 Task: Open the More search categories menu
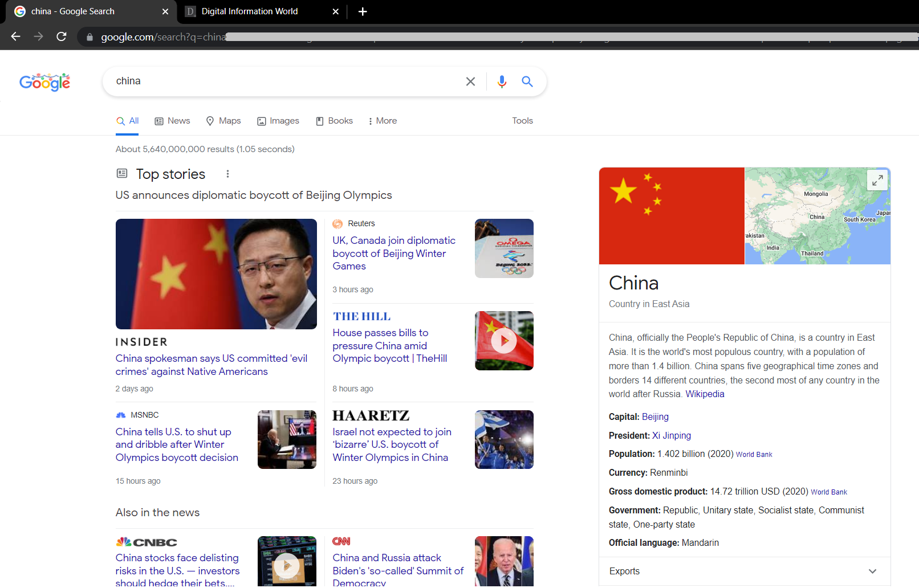383,121
